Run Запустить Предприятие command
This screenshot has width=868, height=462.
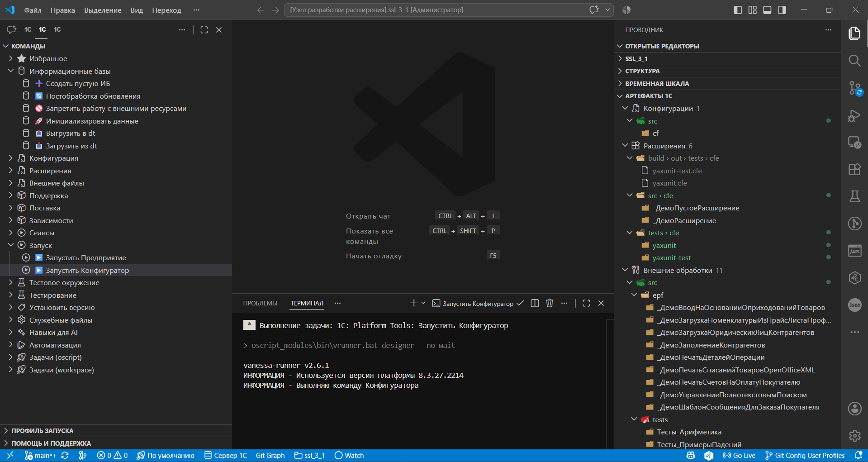point(116,257)
